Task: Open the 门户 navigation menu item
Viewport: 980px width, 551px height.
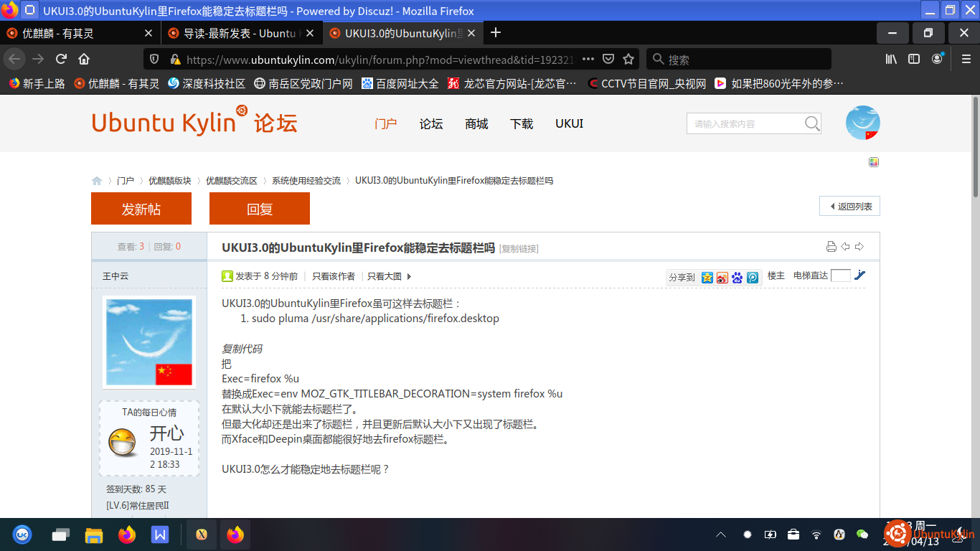Action: pos(386,123)
